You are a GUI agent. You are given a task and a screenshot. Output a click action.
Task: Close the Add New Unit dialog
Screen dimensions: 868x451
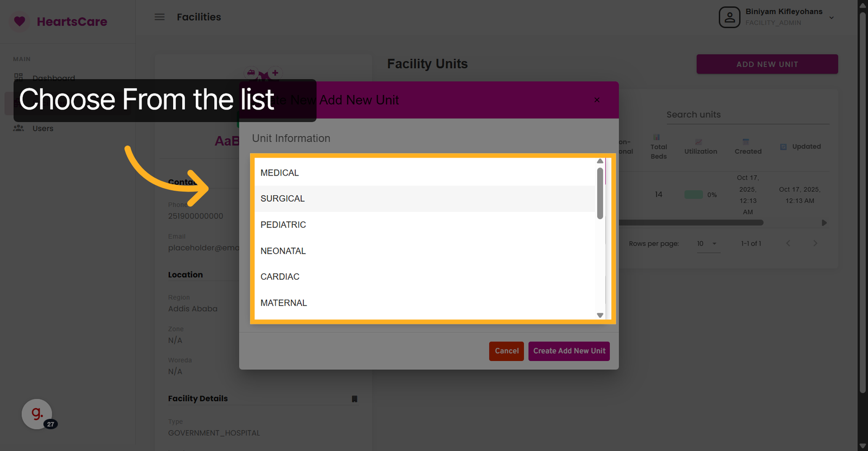[597, 100]
